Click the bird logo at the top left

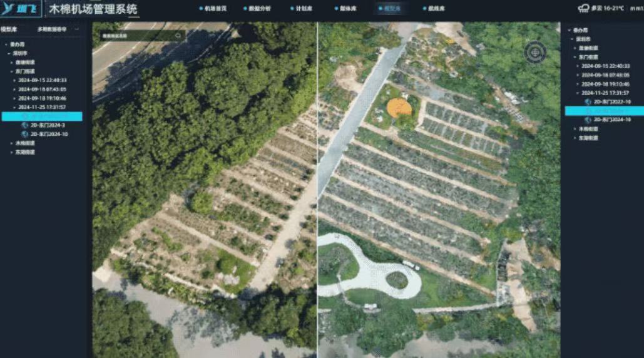click(x=8, y=8)
